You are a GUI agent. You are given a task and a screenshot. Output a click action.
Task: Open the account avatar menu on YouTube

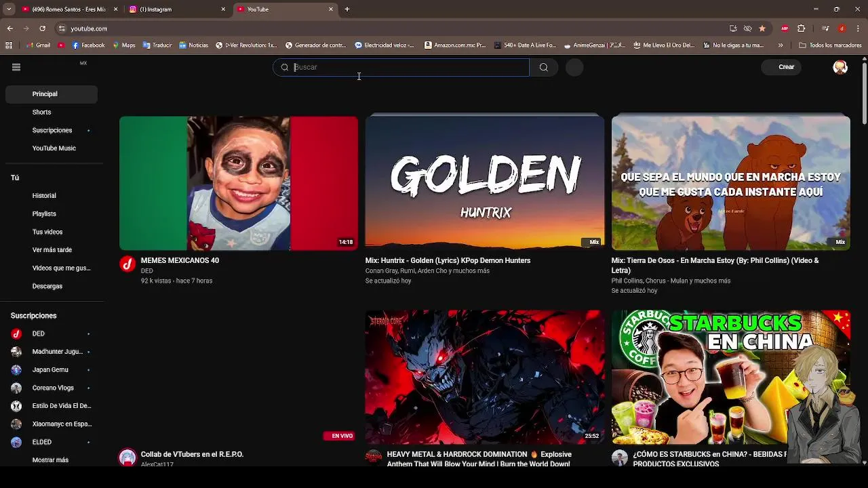840,67
